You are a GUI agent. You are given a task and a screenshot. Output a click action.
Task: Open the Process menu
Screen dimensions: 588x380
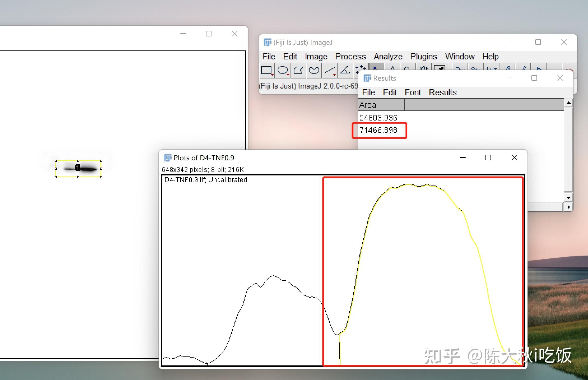click(x=350, y=57)
